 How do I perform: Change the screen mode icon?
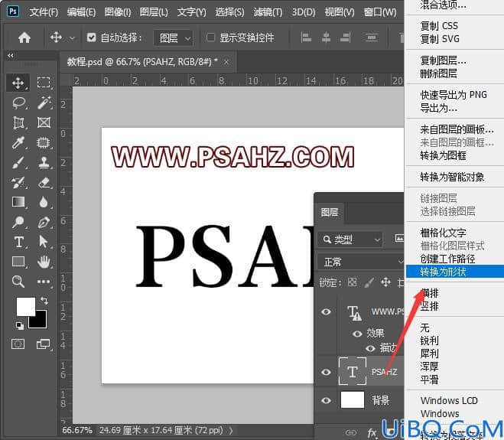pyautogui.click(x=43, y=344)
